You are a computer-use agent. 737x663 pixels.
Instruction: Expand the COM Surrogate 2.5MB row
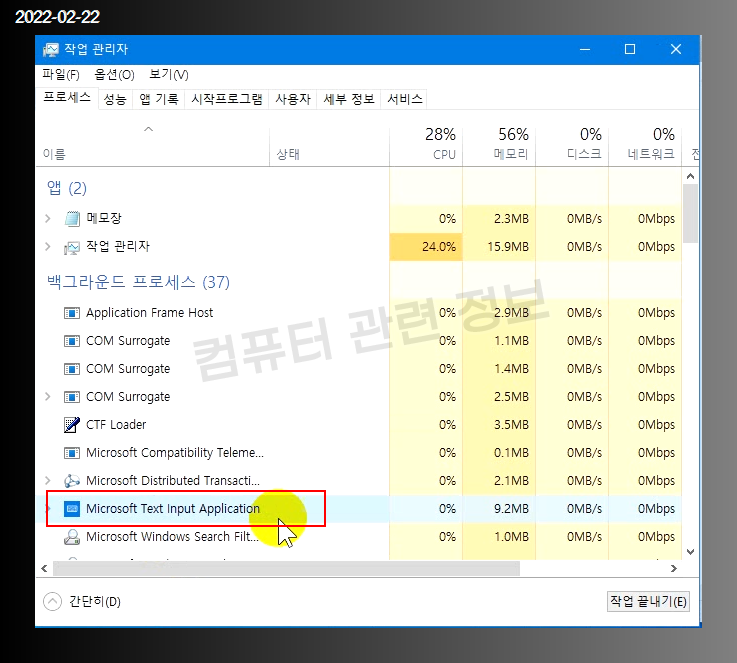point(47,397)
